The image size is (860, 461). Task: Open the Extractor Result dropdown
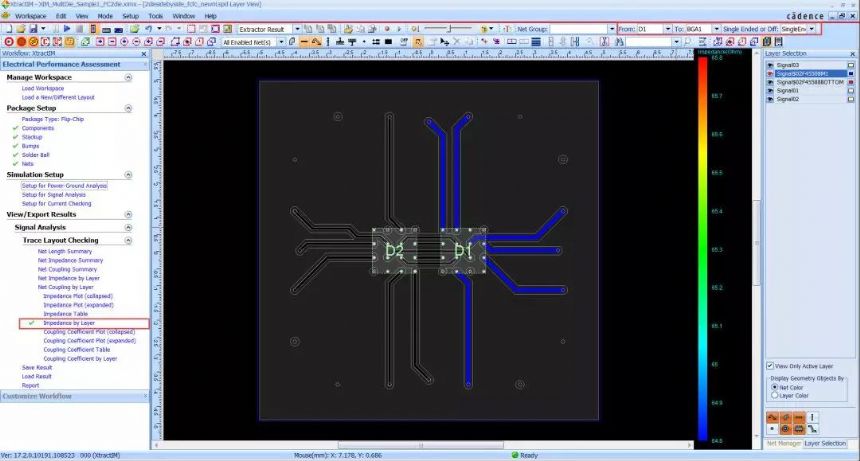[x=297, y=29]
